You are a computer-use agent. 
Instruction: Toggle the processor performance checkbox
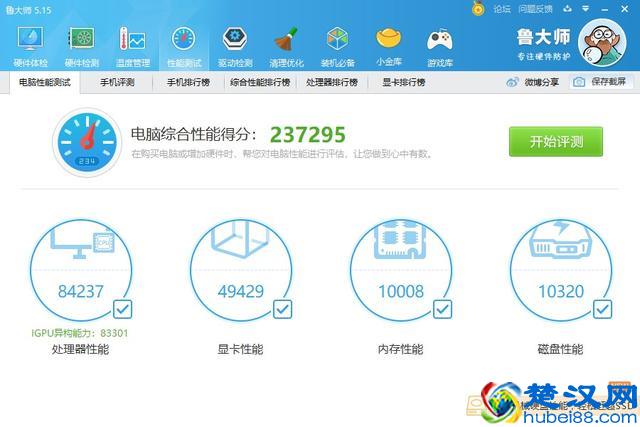click(122, 309)
